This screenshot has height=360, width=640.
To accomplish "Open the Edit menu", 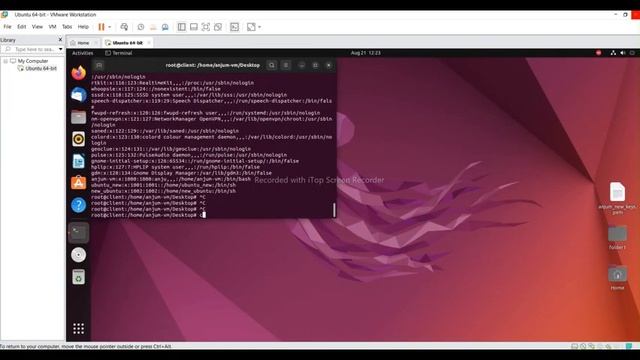I will tap(22, 27).
